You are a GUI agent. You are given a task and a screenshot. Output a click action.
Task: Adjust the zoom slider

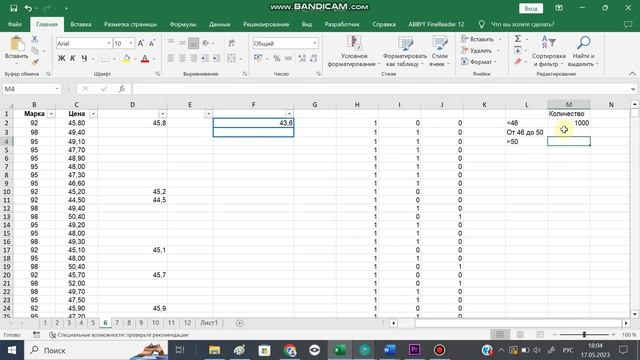pyautogui.click(x=584, y=335)
